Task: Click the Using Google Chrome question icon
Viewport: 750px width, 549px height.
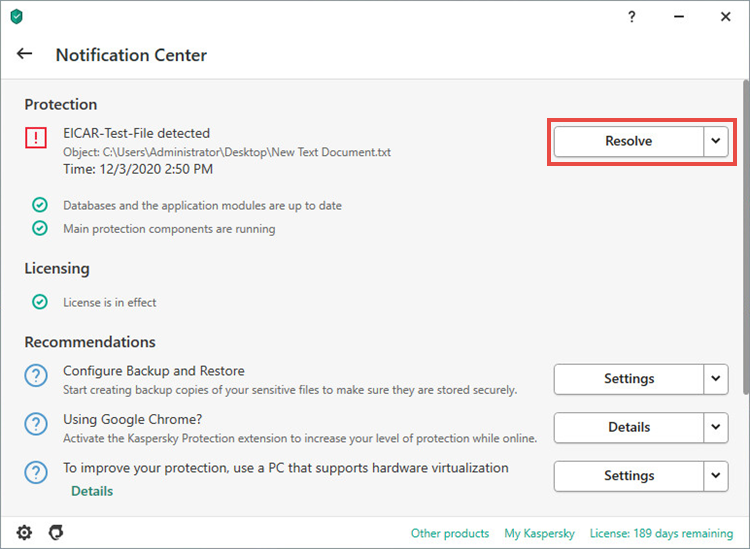Action: [36, 424]
